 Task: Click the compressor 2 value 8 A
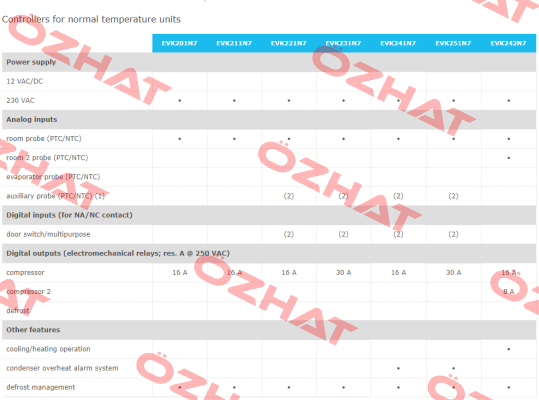click(509, 292)
